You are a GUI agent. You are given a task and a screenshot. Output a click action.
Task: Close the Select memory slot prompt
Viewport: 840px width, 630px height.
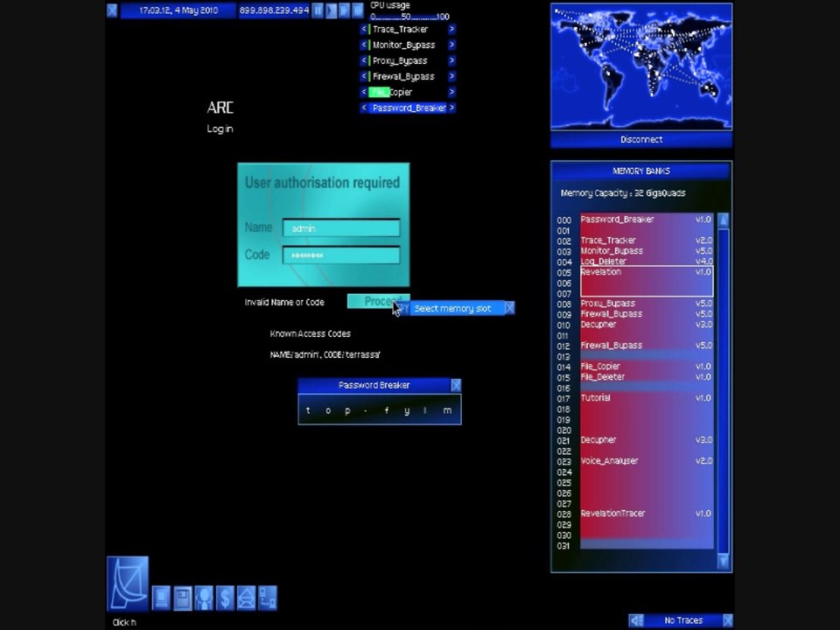click(x=510, y=308)
